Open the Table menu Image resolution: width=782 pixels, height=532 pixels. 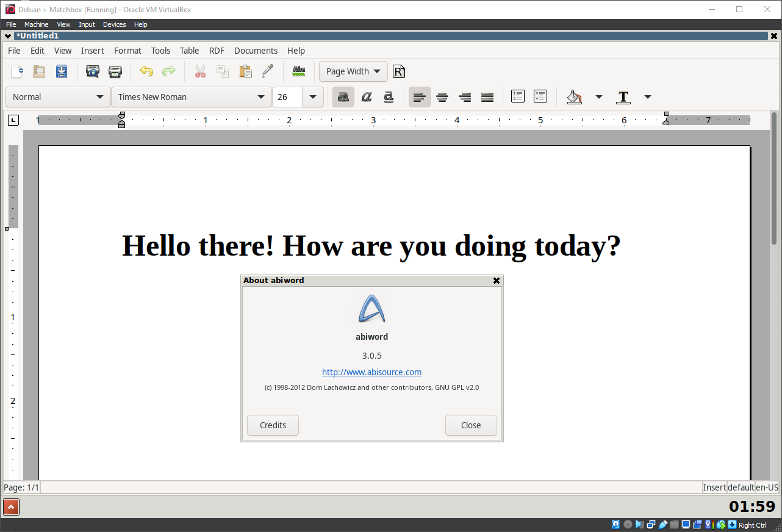tap(189, 51)
